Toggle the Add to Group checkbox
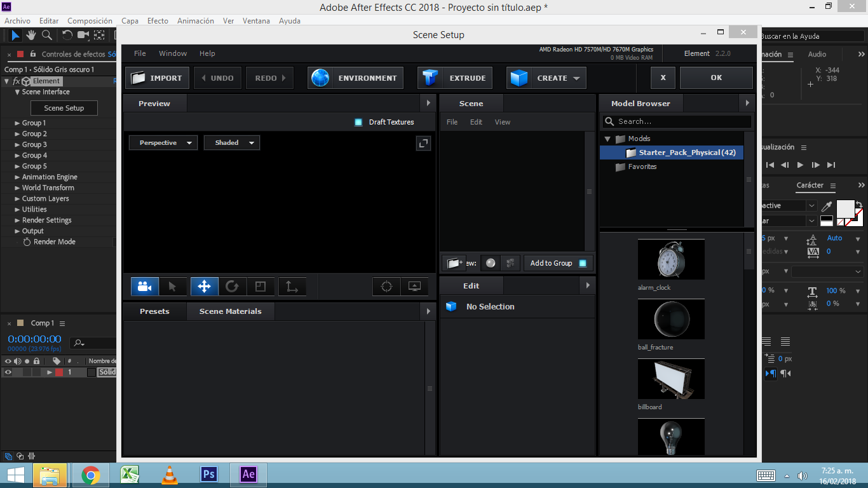This screenshot has height=488, width=868. [x=583, y=263]
